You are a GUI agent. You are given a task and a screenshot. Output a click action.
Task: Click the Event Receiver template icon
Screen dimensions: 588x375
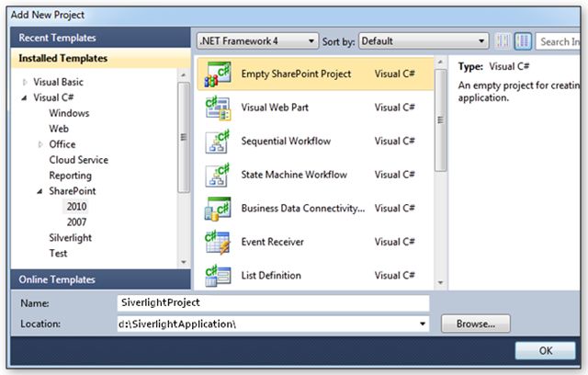point(218,243)
